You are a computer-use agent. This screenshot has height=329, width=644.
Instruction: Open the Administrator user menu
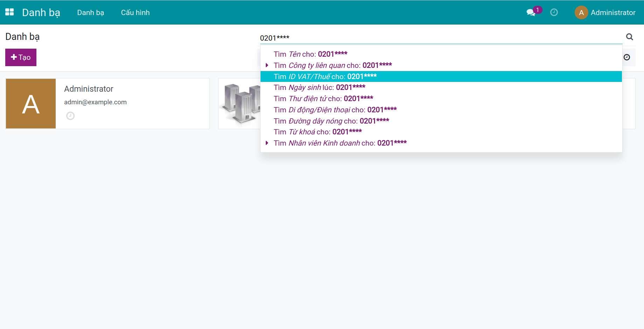coord(612,13)
